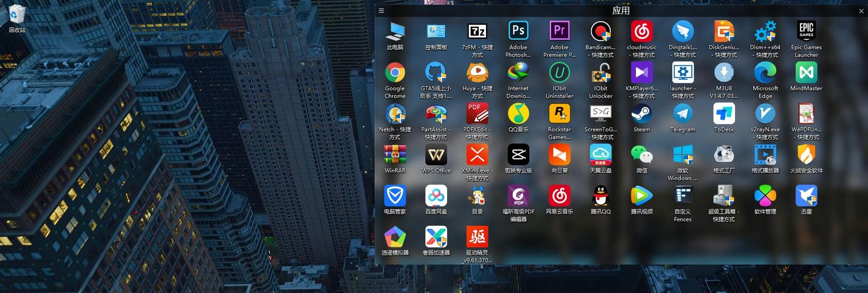Open the 7zFM shortcut
Viewport: 868px width, 293px height.
(477, 31)
